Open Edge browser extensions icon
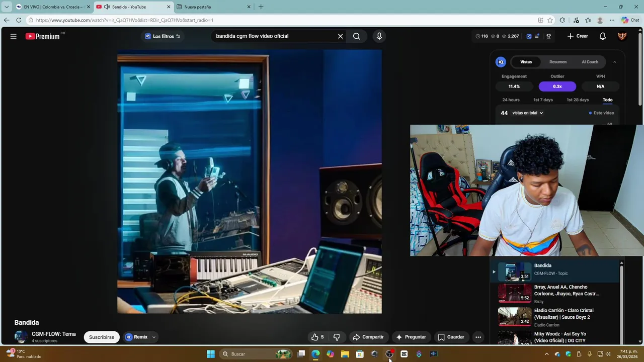 coord(562,20)
